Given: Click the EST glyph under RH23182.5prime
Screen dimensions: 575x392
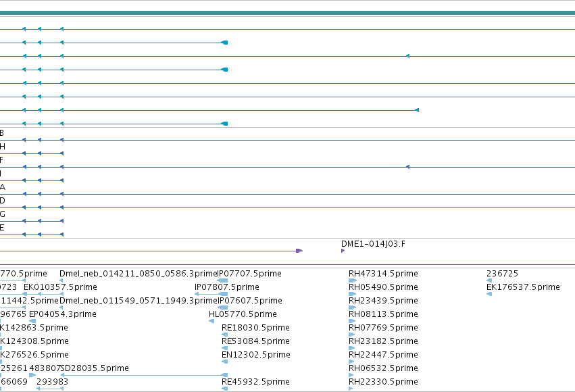Looking at the screenshot, I should pos(351,348).
